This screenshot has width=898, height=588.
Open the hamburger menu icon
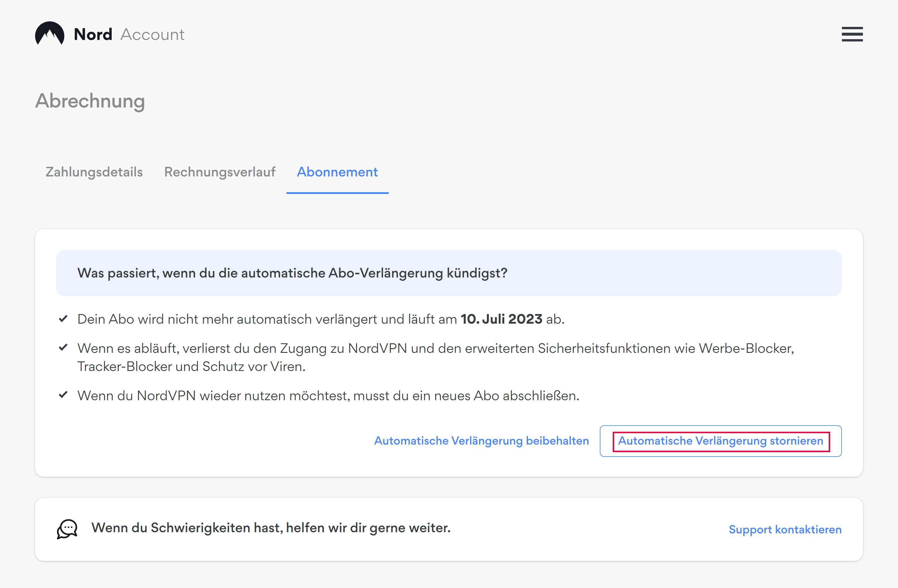[x=852, y=34]
